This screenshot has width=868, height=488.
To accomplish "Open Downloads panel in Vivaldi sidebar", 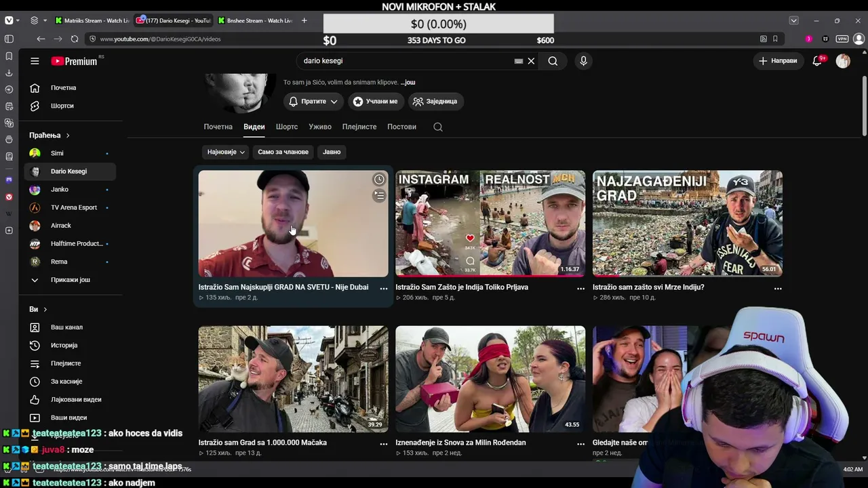I will [x=9, y=73].
